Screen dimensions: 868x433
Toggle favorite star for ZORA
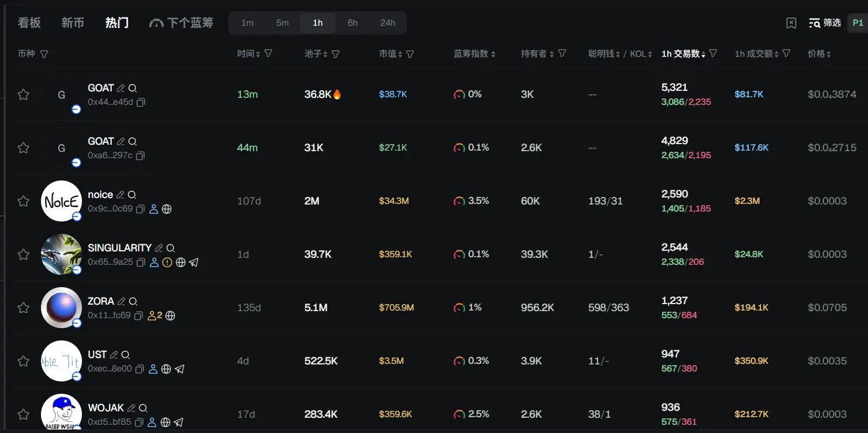pyautogui.click(x=23, y=308)
